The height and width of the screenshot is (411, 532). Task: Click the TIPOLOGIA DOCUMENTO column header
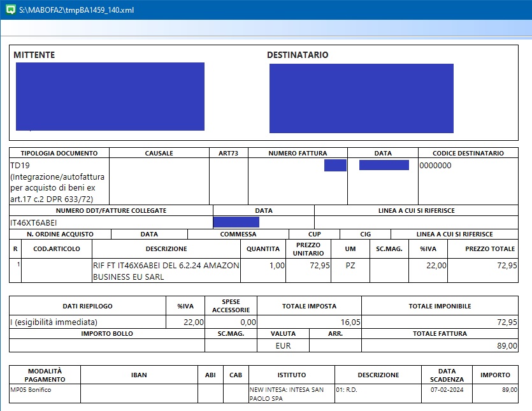click(x=59, y=153)
